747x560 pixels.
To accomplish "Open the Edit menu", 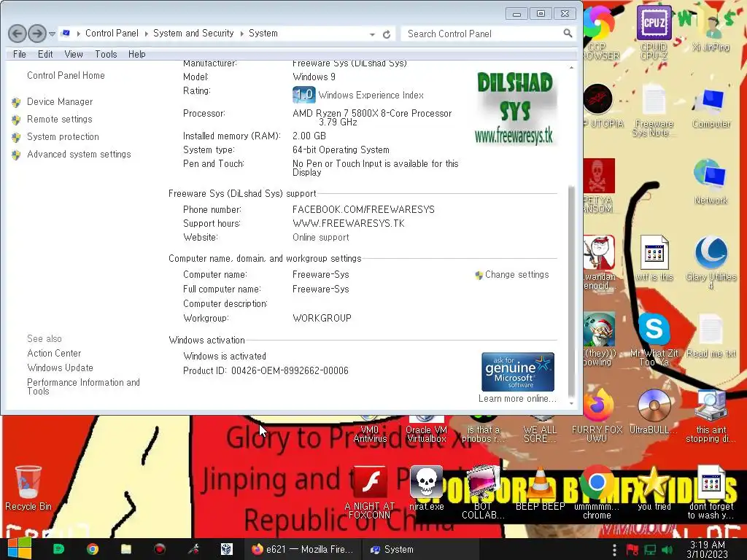I will 45,54.
